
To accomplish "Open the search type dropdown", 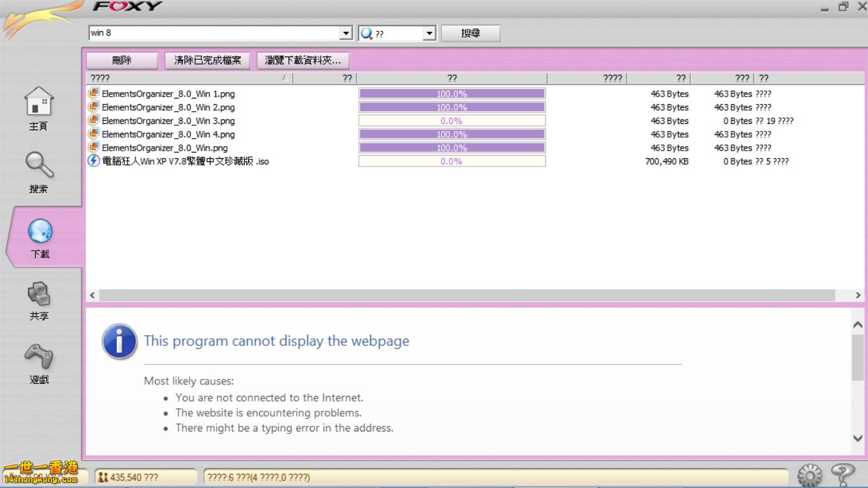I will pos(429,33).
